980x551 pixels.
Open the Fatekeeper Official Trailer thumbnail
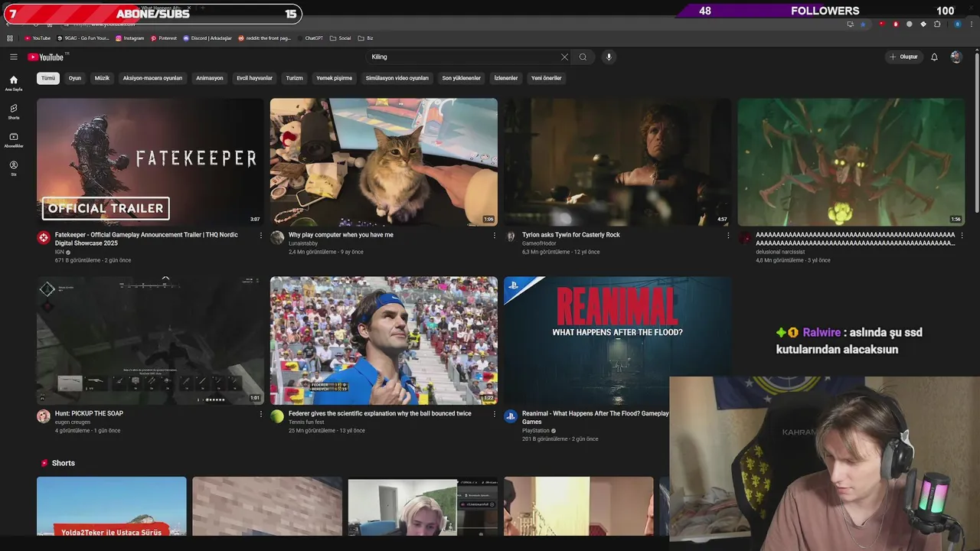pos(150,161)
